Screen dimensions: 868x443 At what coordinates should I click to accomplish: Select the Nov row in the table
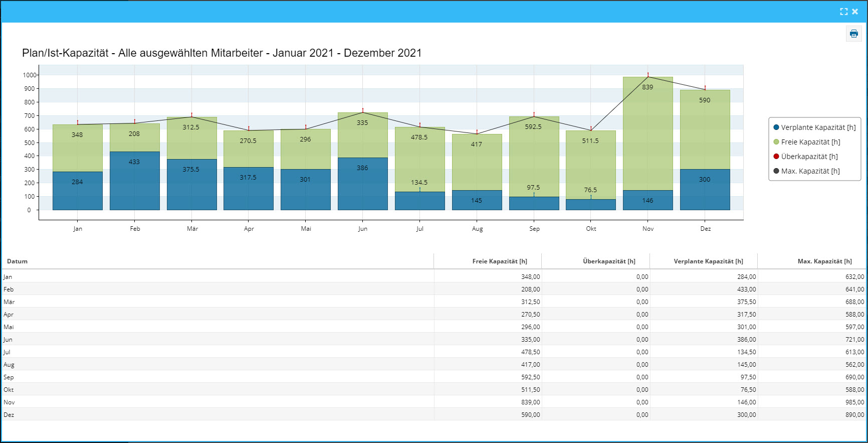pos(434,402)
